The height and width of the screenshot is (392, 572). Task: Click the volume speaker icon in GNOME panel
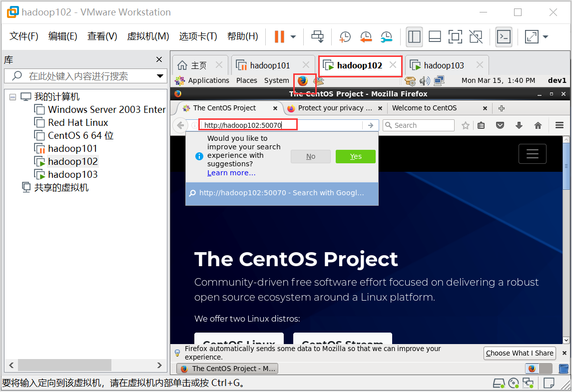coord(425,80)
